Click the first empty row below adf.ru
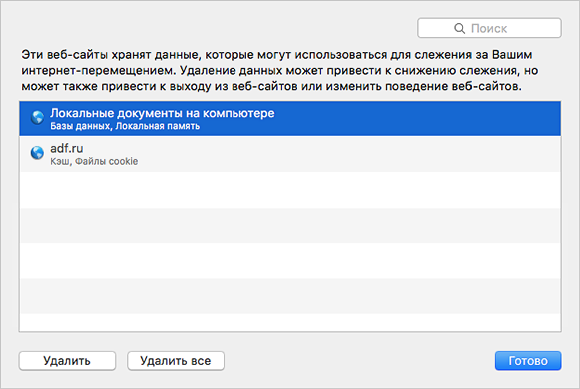 pyautogui.click(x=290, y=190)
